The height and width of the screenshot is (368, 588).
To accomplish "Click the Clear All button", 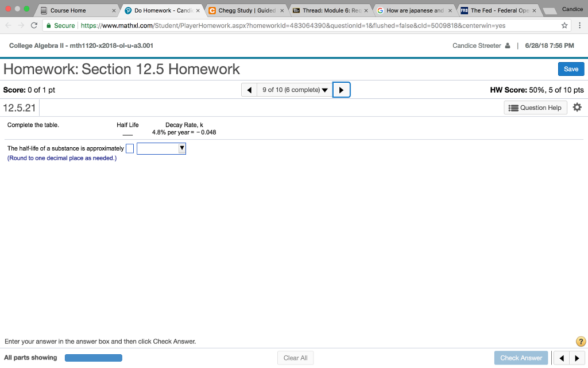I will (295, 357).
